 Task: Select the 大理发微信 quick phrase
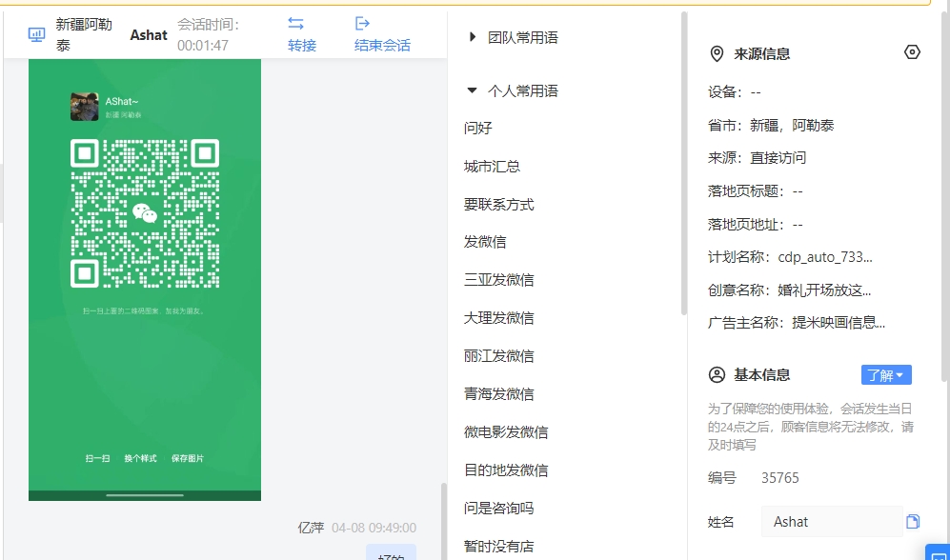coord(498,318)
